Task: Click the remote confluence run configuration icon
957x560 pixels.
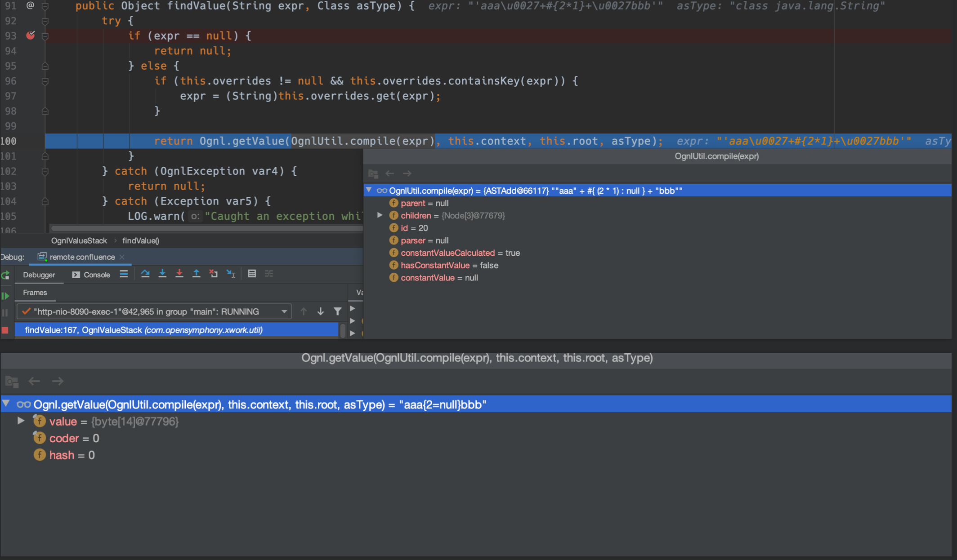Action: coord(42,257)
